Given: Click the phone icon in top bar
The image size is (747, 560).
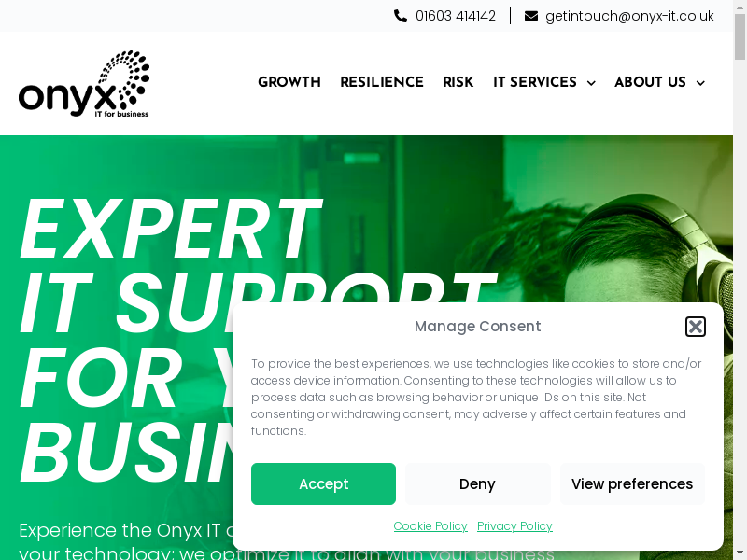Looking at the screenshot, I should coord(401,16).
